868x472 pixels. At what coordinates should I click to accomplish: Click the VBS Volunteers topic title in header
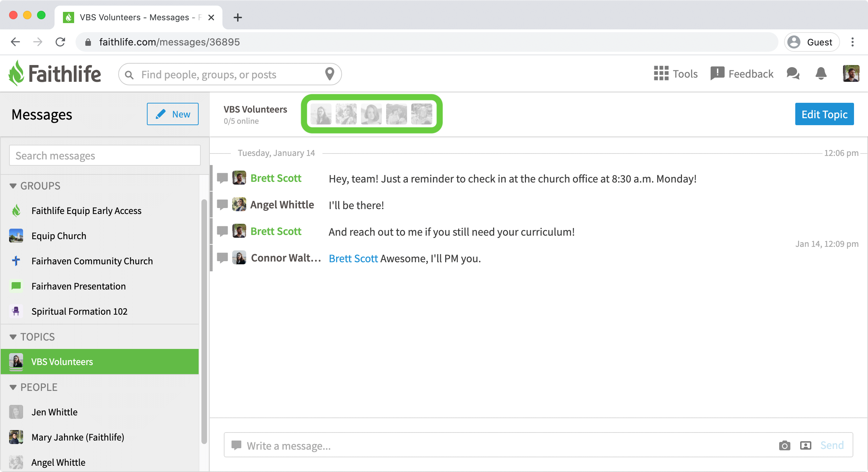255,109
